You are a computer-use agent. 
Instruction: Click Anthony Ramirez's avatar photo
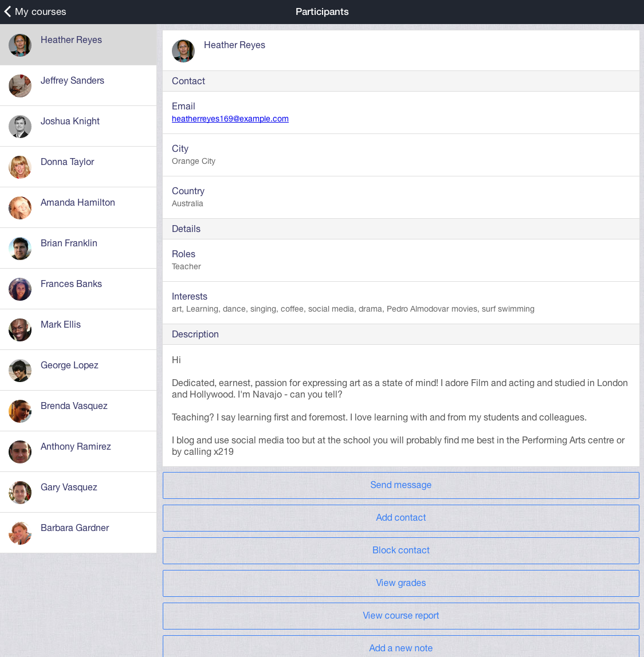(20, 452)
